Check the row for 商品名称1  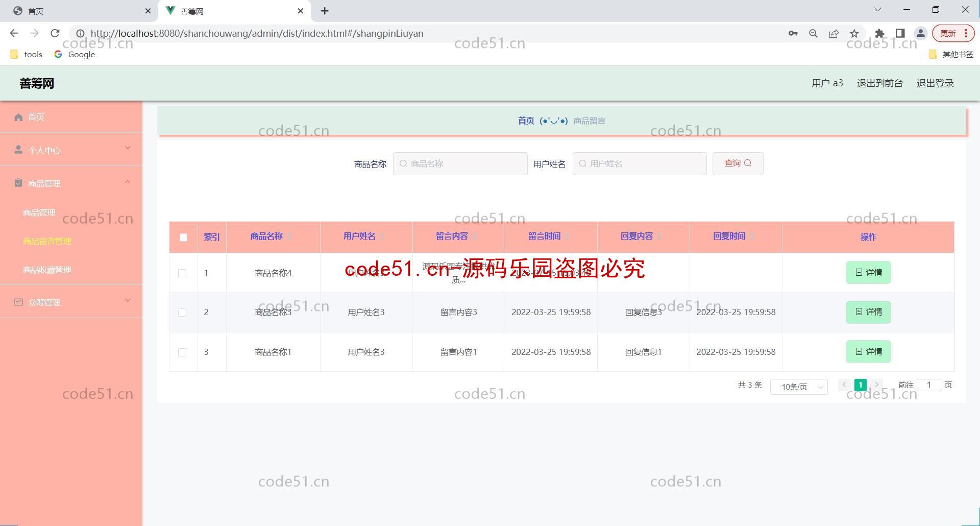click(182, 352)
